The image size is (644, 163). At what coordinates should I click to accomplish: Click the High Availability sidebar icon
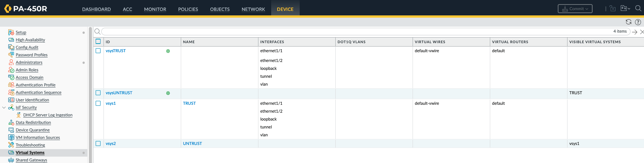(x=11, y=40)
